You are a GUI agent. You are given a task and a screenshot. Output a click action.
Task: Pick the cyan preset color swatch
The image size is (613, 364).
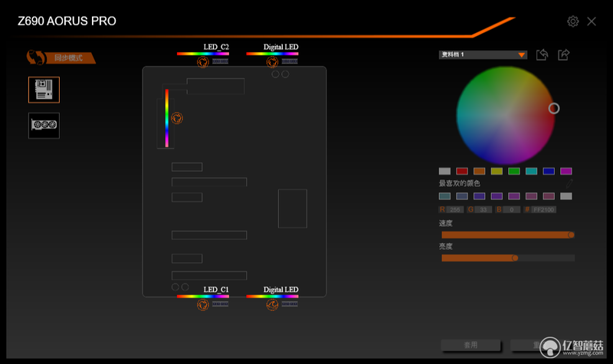click(x=531, y=171)
